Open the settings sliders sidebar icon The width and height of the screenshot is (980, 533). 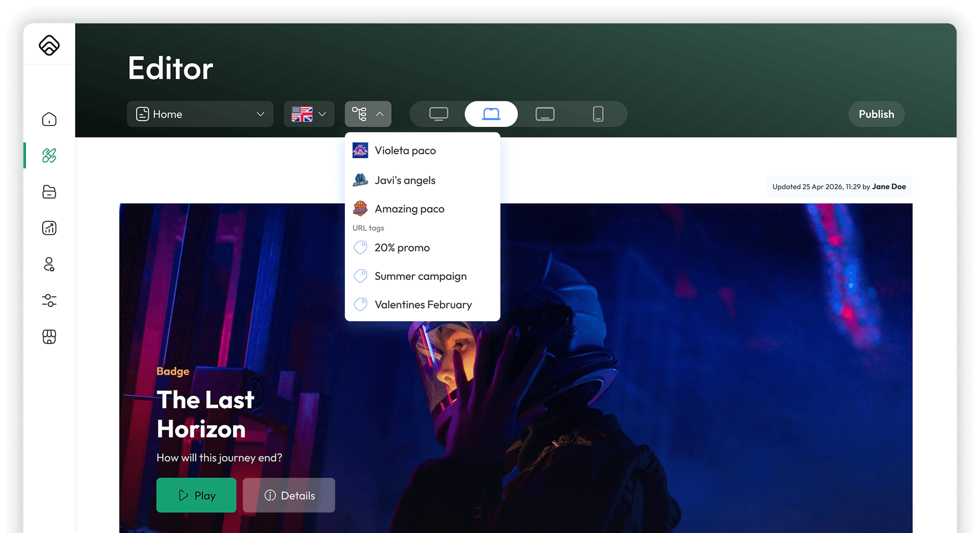(49, 300)
